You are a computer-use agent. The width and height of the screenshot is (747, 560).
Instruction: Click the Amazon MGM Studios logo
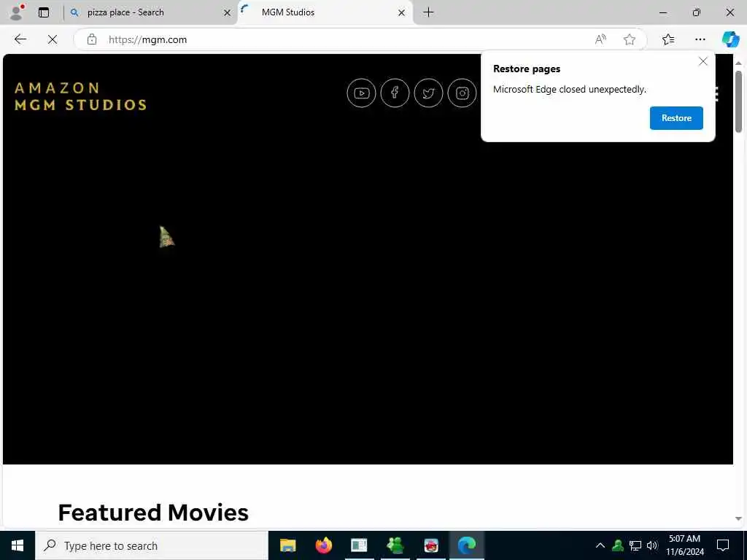pos(80,96)
